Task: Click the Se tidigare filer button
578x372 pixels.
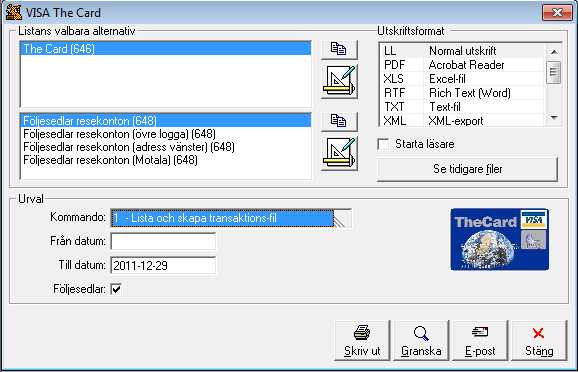Action: [x=467, y=169]
